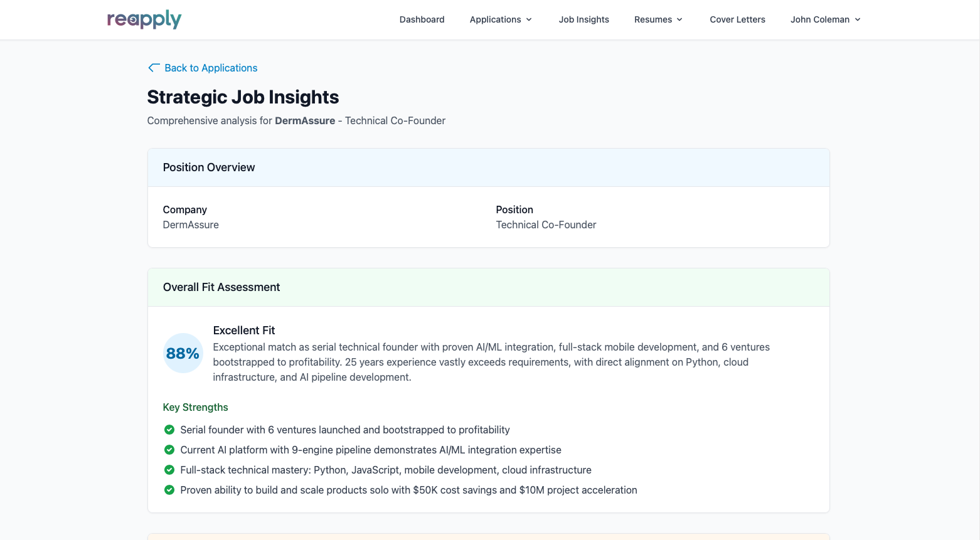Click the reapply logo
Viewport: 980px width, 540px height.
144,19
